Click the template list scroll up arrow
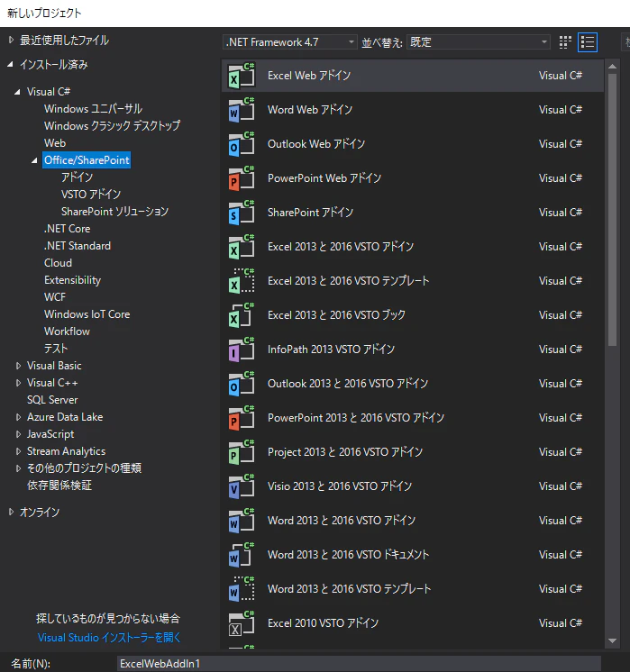 point(612,67)
